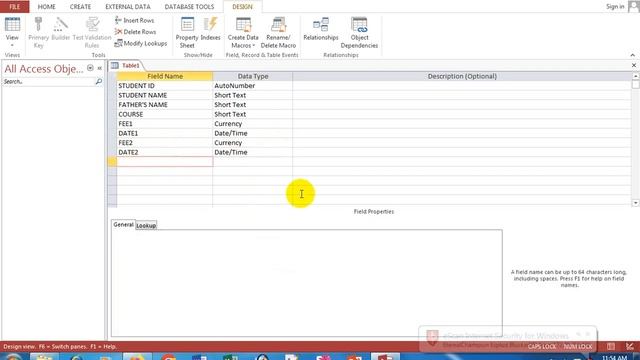
Task: Click Access icon on the taskbar
Action: point(385,357)
